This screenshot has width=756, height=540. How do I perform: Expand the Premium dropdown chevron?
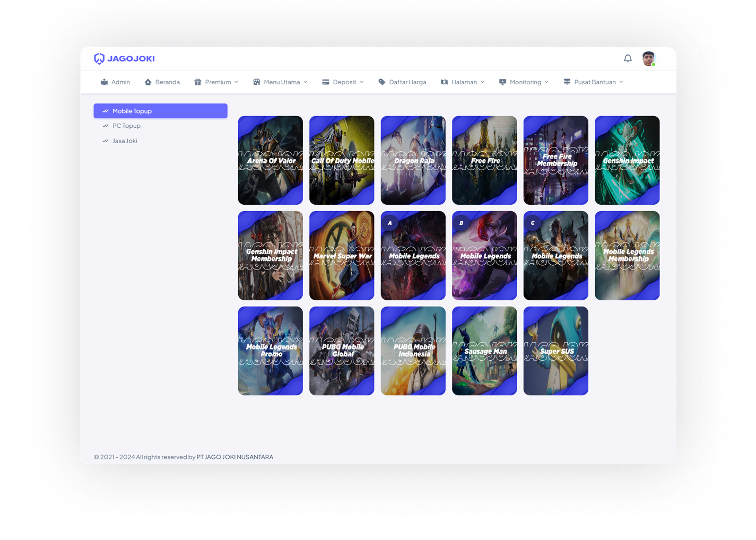point(236,82)
